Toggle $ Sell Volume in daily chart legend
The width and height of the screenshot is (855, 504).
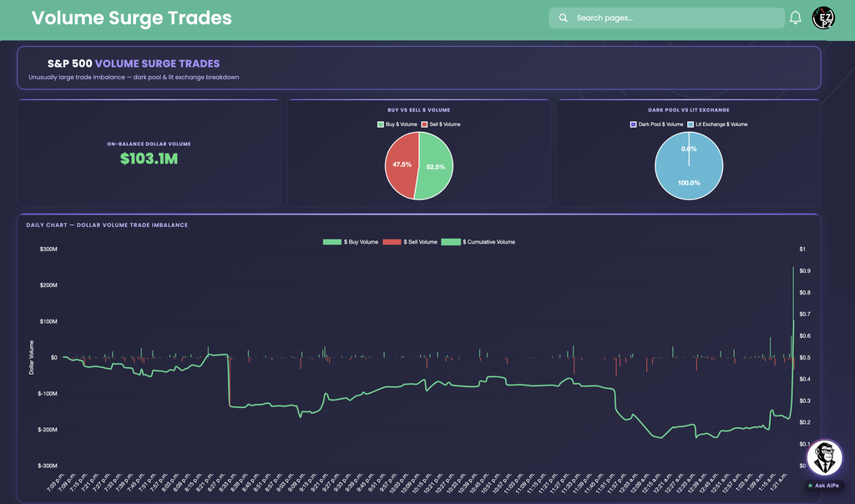coord(410,242)
